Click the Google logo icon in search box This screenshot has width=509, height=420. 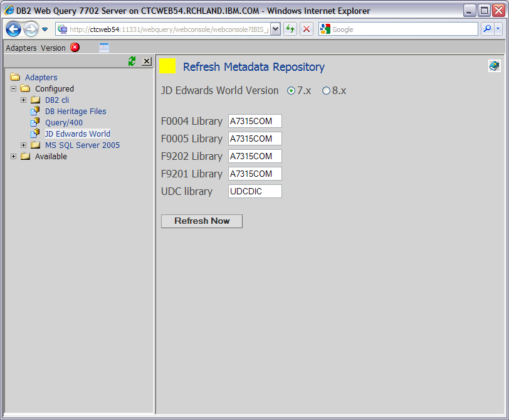[325, 29]
